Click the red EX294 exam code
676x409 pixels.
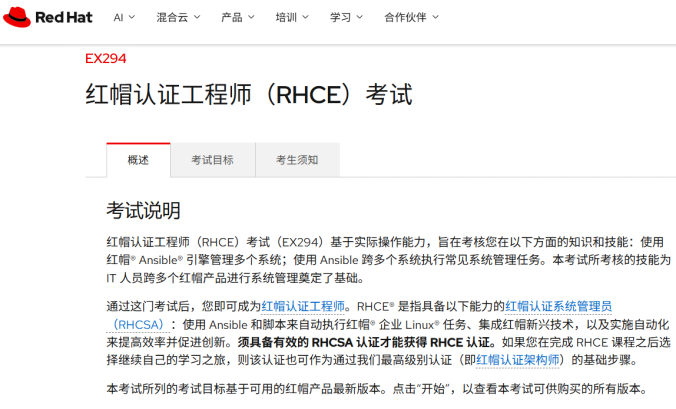106,59
